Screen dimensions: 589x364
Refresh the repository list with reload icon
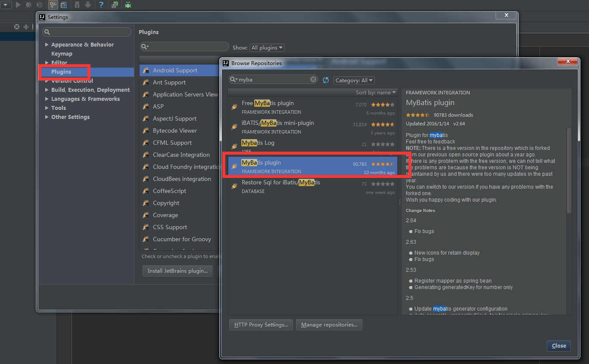(x=326, y=80)
